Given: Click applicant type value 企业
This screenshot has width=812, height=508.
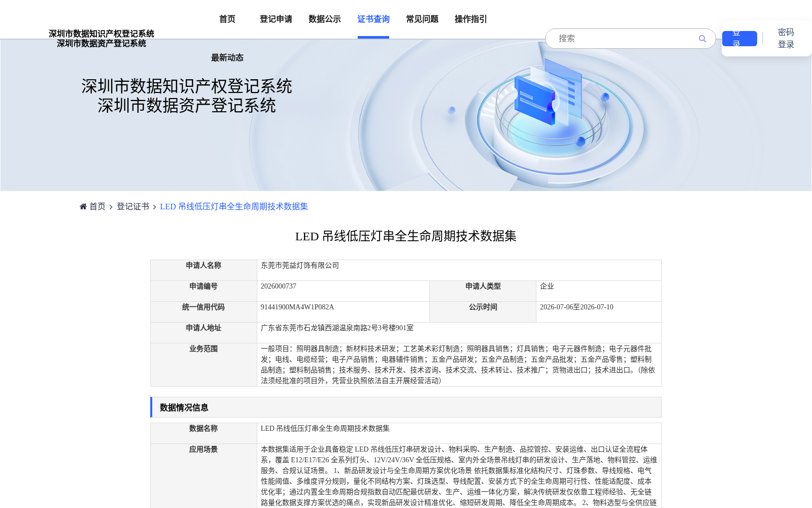Looking at the screenshot, I should click(547, 286).
